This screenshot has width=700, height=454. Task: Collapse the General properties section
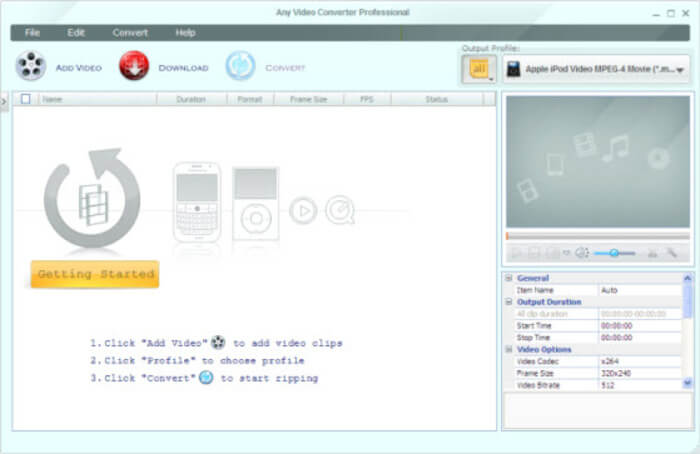[509, 278]
